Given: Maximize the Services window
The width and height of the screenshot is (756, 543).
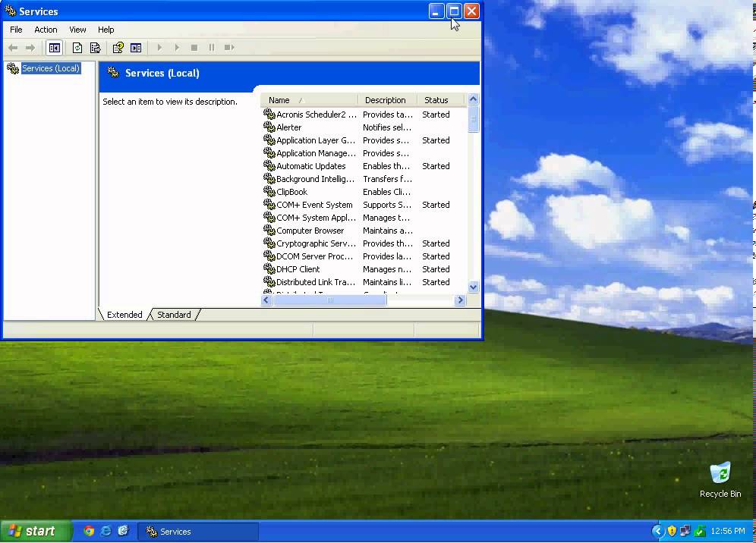Looking at the screenshot, I should pos(454,11).
